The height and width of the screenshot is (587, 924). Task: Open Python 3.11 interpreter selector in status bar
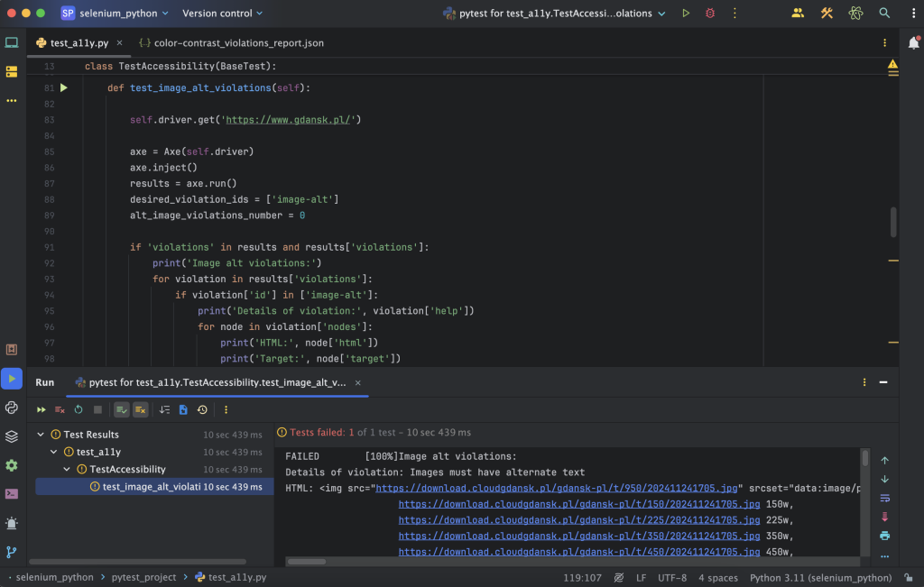820,578
